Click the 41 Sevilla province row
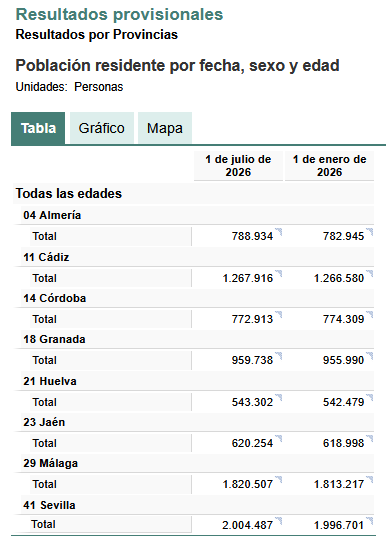 click(197, 505)
